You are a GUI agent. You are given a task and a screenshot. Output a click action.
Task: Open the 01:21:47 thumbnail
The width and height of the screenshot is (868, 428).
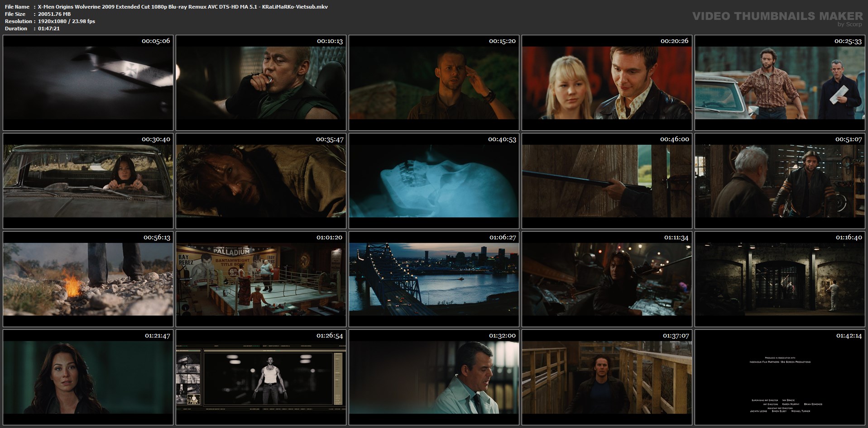tap(88, 377)
